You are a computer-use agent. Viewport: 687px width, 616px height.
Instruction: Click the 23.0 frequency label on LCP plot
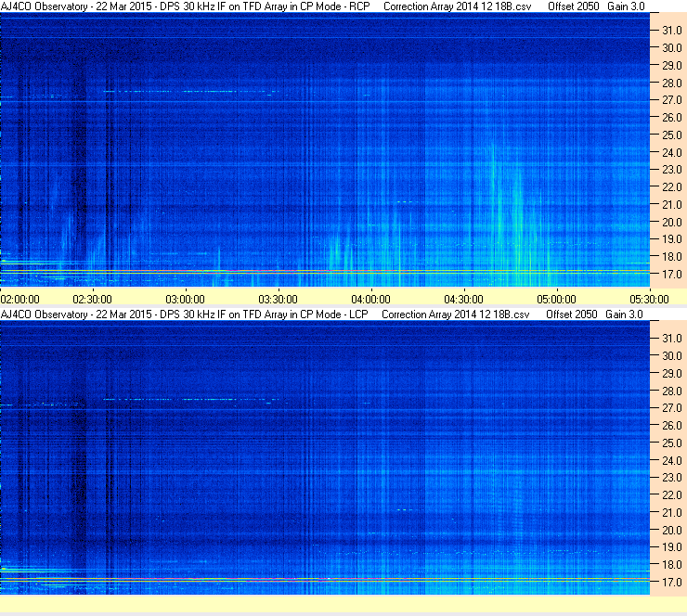pyautogui.click(x=671, y=478)
